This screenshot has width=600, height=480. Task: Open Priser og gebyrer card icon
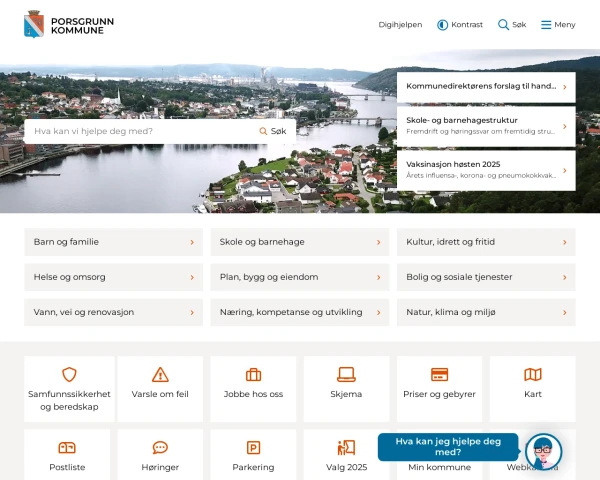439,375
